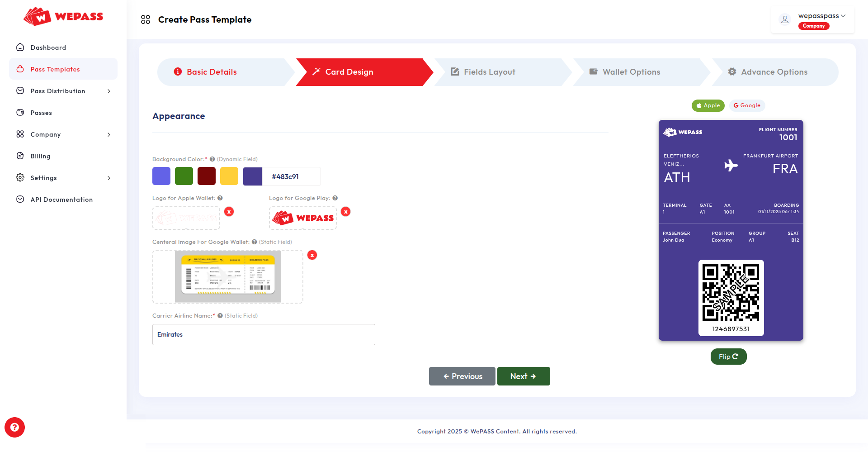Open the wepasspass account dropdown
This screenshot has height=452, width=868.
[x=821, y=16]
